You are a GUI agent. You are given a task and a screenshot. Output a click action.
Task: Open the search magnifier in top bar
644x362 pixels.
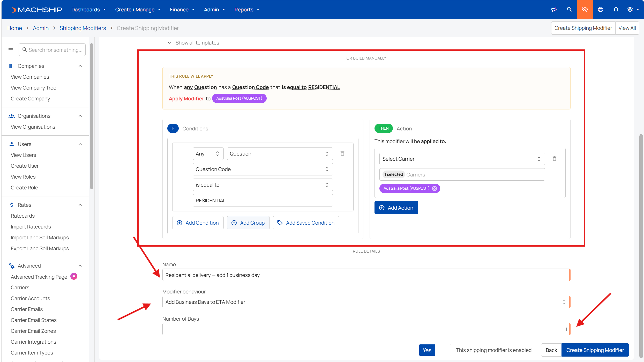click(569, 9)
